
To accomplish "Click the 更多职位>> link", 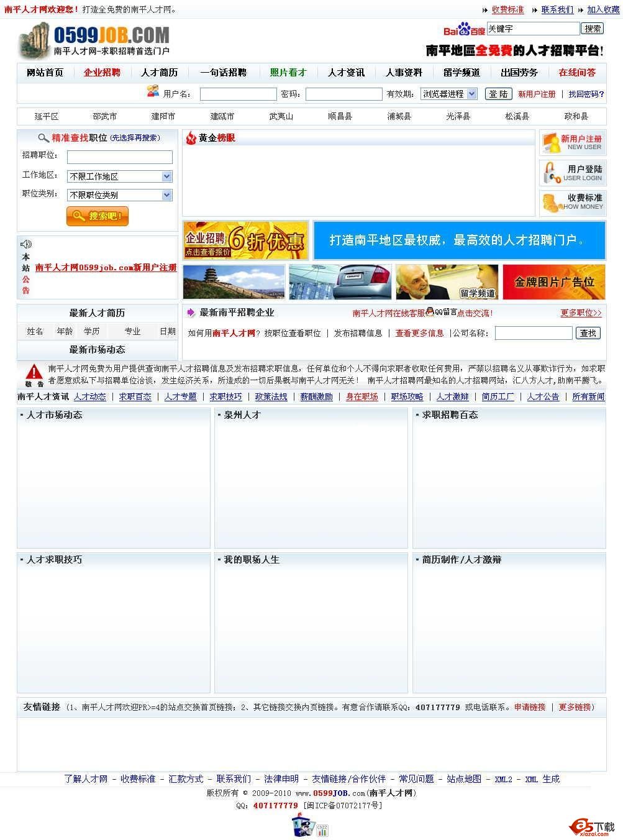I will [x=581, y=313].
